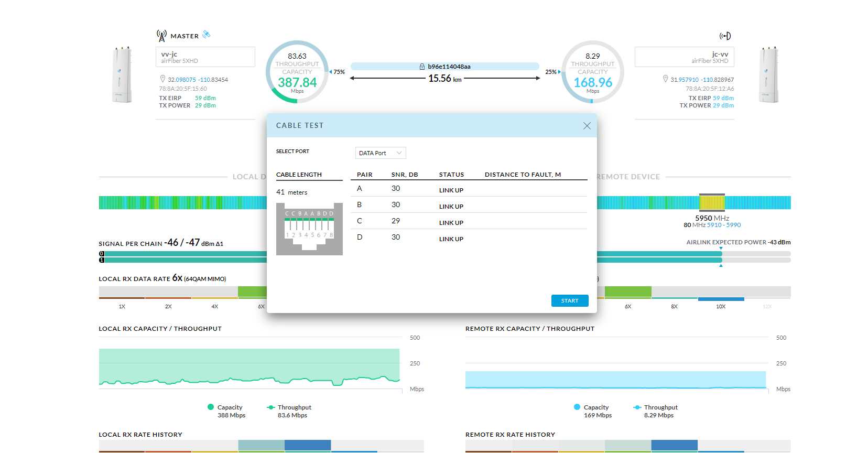The image size is (868, 453).
Task: Toggle Throughput legend in local RX chart
Action: click(x=289, y=407)
